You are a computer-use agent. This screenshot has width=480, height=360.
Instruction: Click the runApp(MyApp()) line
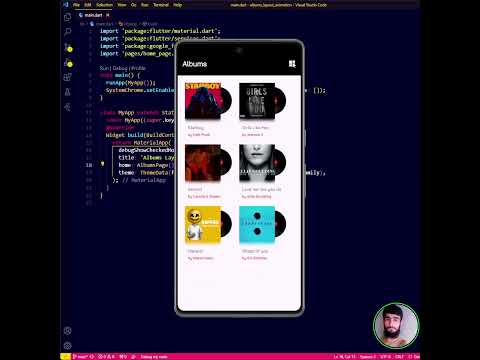130,83
